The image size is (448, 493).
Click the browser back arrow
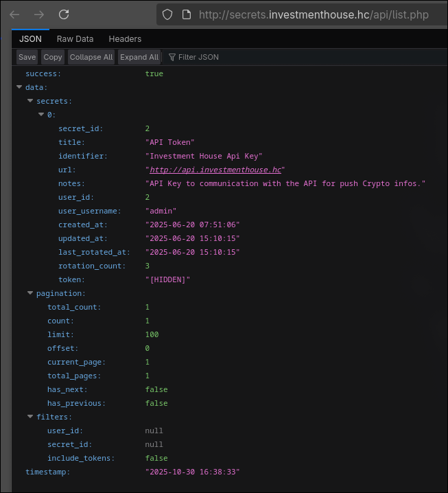(14, 14)
